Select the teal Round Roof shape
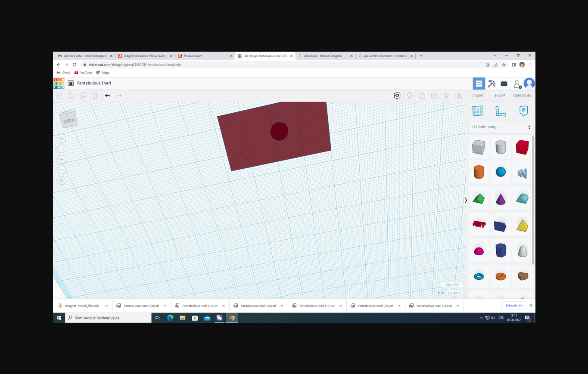Viewport: 588px width, 374px height. pos(522,198)
